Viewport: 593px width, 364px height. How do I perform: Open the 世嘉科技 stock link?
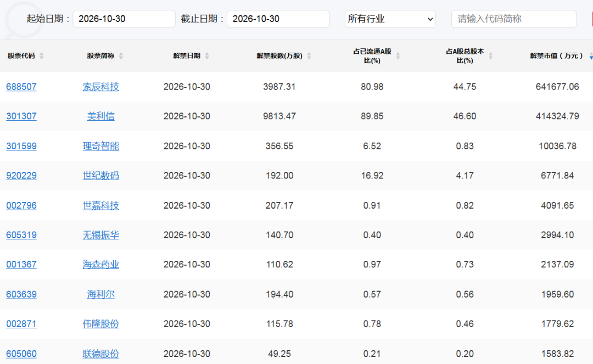[101, 205]
